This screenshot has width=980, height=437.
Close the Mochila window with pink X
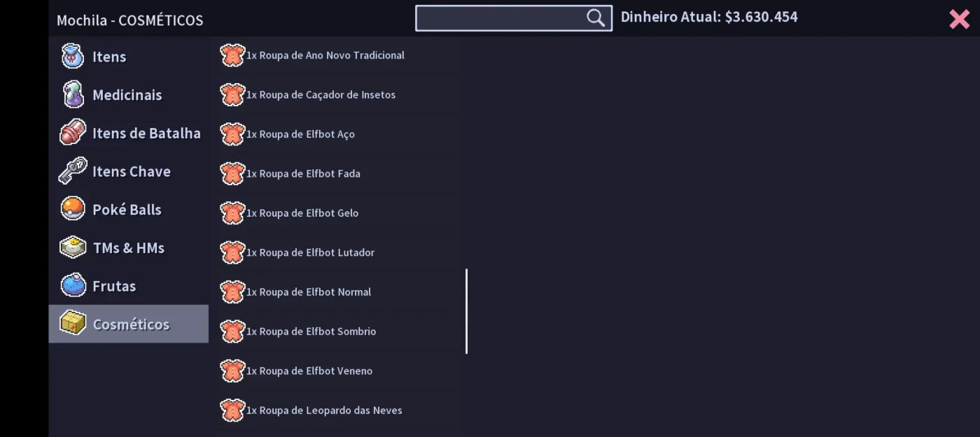[959, 19]
